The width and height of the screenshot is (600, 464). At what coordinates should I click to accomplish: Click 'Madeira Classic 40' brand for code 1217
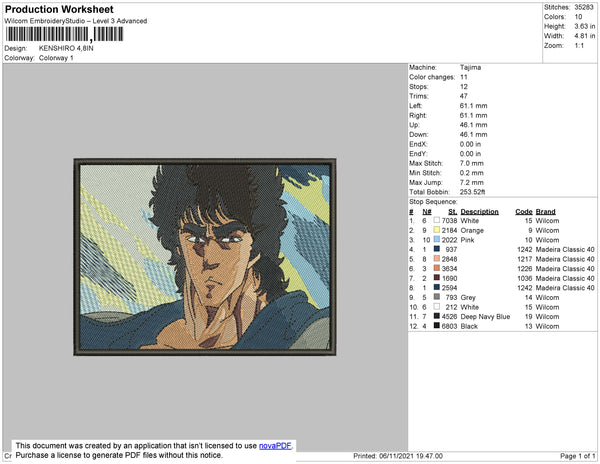[x=565, y=259]
